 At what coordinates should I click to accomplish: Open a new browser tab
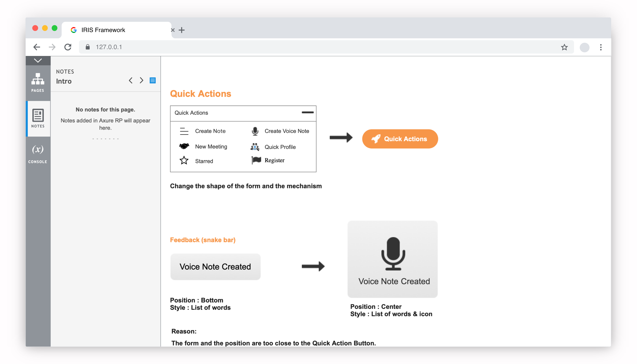[182, 30]
